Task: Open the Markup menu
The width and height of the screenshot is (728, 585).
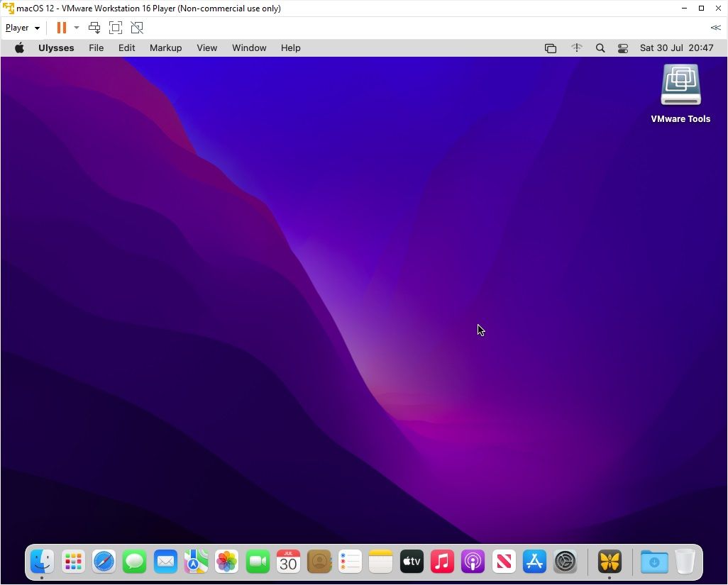Action: (165, 48)
